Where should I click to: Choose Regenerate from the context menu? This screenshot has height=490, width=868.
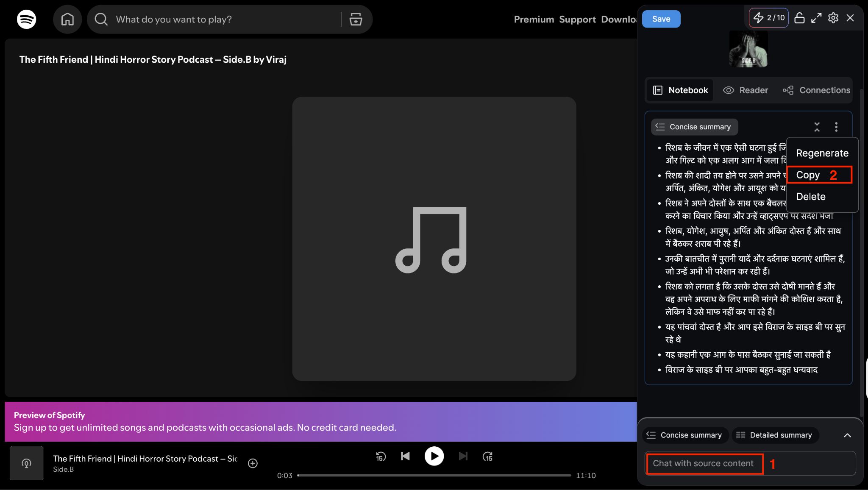(822, 153)
